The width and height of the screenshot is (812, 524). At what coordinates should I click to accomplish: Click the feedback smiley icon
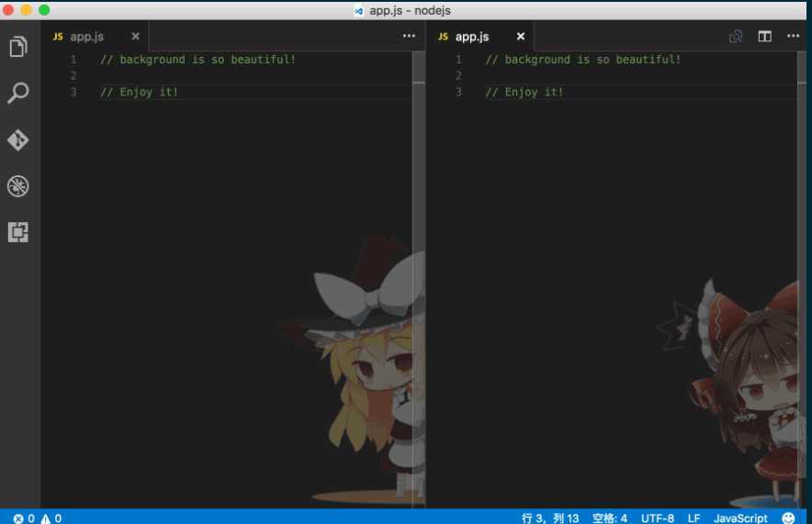pyautogui.click(x=788, y=518)
